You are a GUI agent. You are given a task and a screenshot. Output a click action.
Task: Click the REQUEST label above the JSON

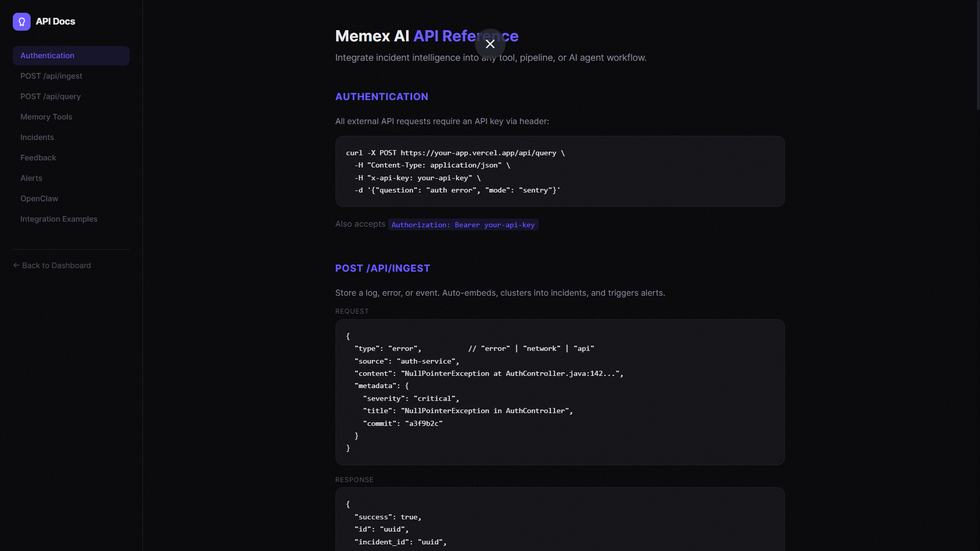(x=352, y=312)
